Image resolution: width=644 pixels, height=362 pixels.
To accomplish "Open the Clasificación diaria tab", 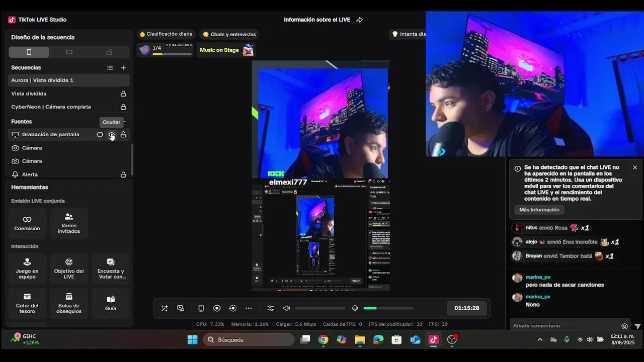I will pyautogui.click(x=166, y=34).
